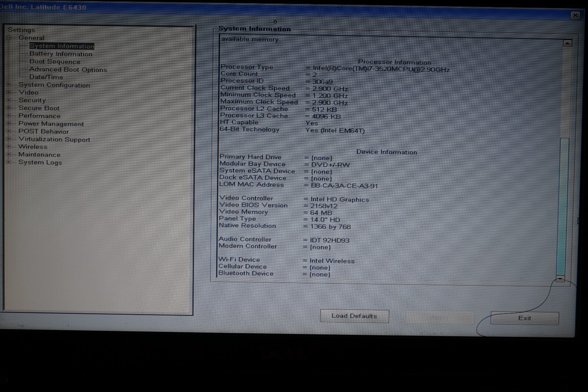Click the Native Resolution 1366 by 768 value
The height and width of the screenshot is (392, 588).
coord(330,227)
